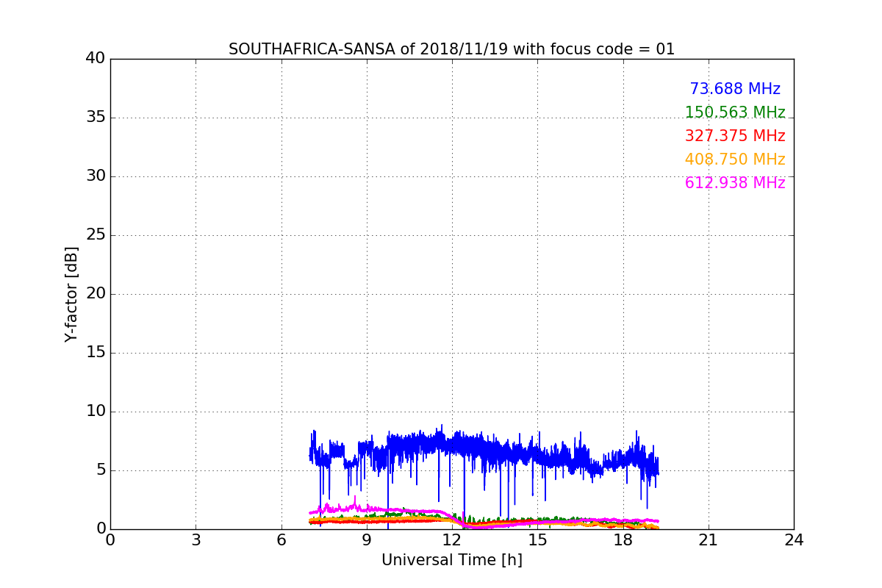The image size is (882, 588).
Task: Click the x-axis tick label 12
Action: (452, 540)
